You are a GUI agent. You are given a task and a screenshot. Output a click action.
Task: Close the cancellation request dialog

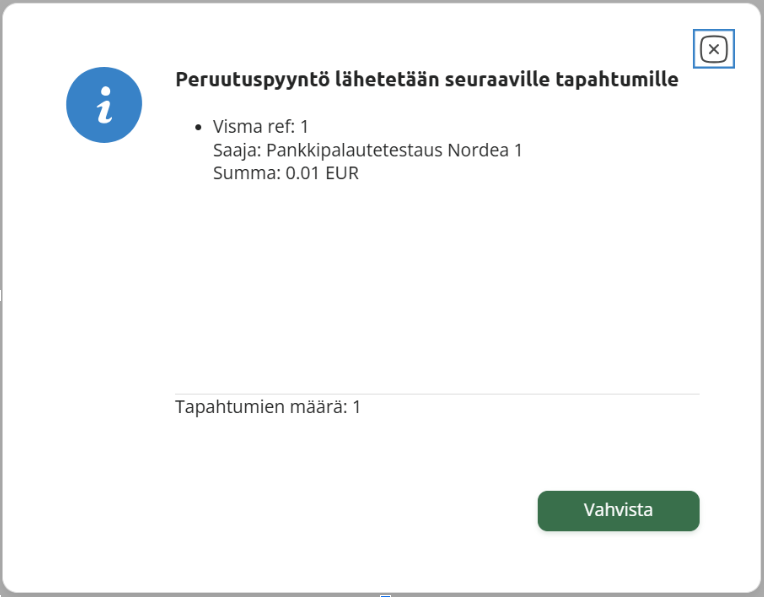tap(713, 49)
